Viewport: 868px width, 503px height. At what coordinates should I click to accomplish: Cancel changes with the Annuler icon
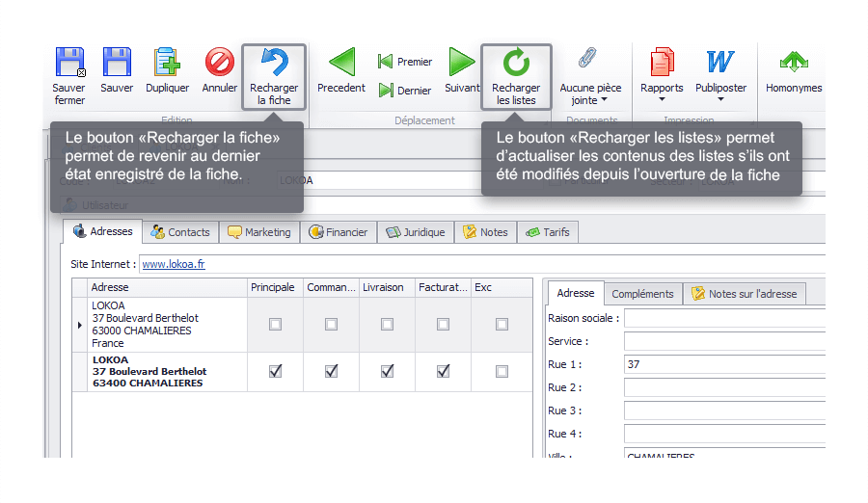(220, 62)
